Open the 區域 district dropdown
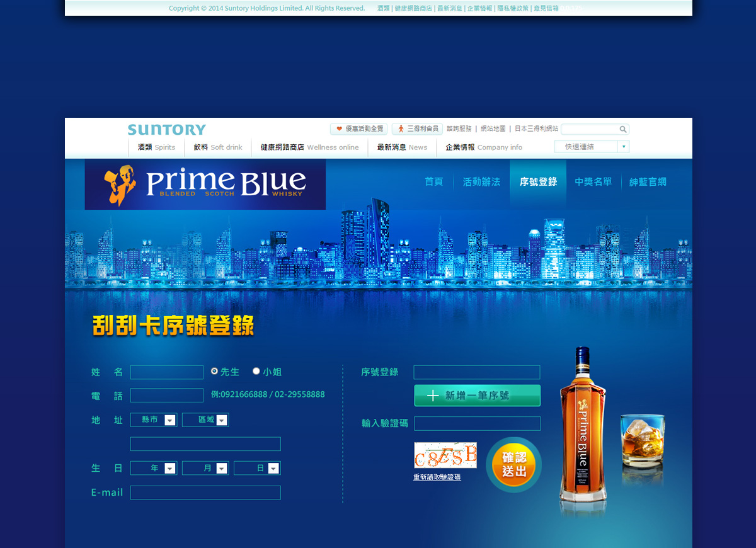Viewport: 756px width, 548px height. coord(205,420)
